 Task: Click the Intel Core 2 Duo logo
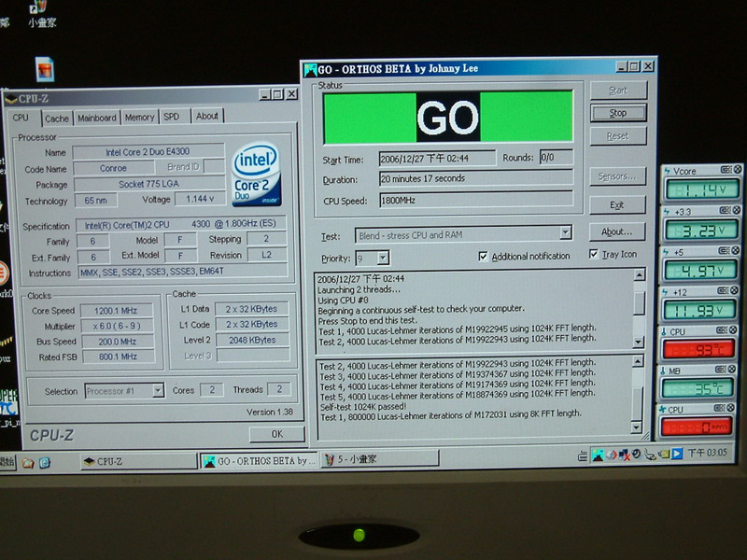point(257,175)
